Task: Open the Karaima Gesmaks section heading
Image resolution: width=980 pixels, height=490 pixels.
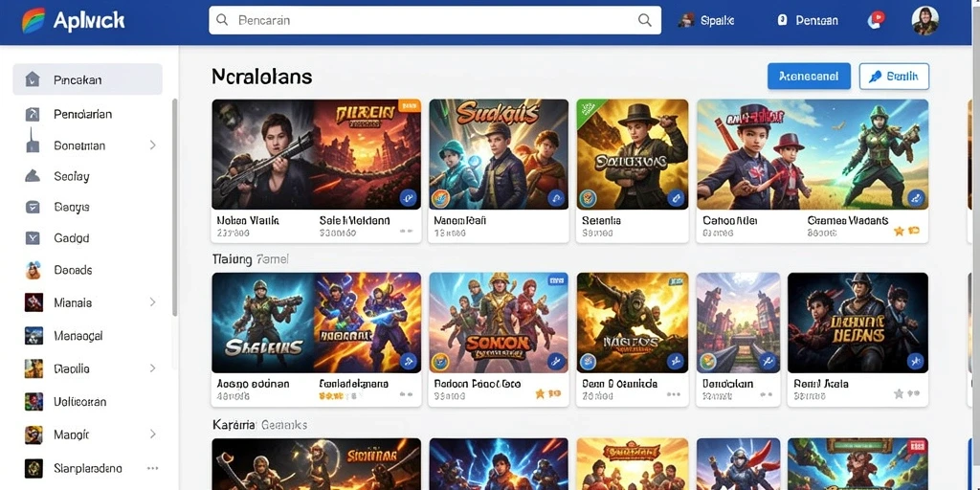Action: [259, 425]
